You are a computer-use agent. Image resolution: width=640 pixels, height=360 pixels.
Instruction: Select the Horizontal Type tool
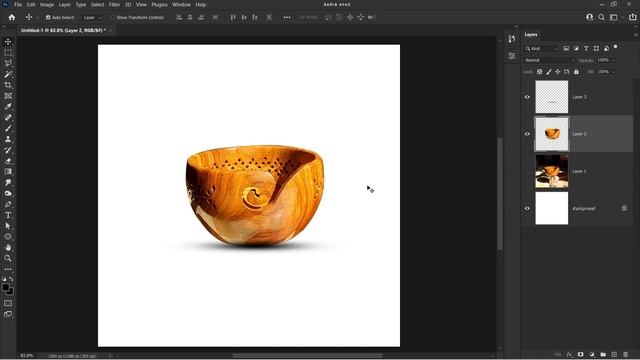(8, 215)
